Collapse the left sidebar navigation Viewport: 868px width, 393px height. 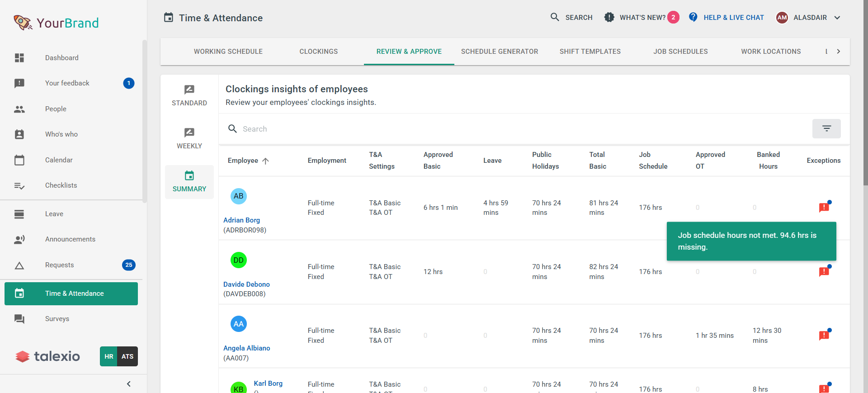tap(129, 384)
